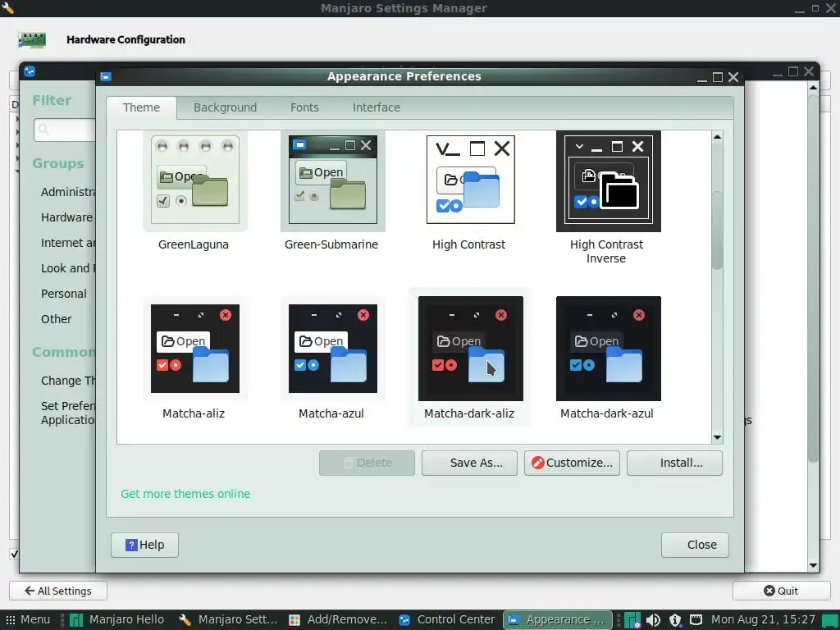The width and height of the screenshot is (840, 630).
Task: Select Other group in Control Center
Action: point(57,319)
